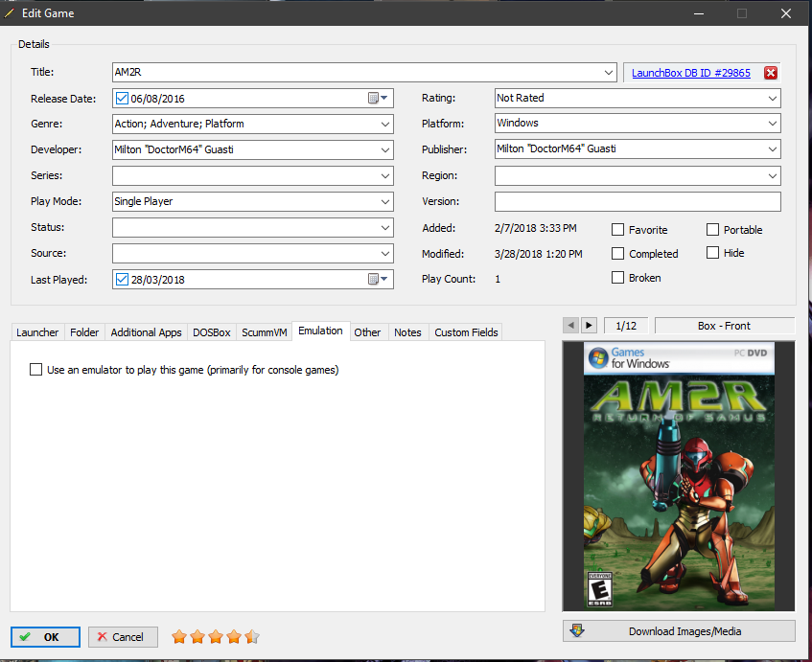Expand the Region dropdown
812x662 pixels.
[x=773, y=176]
